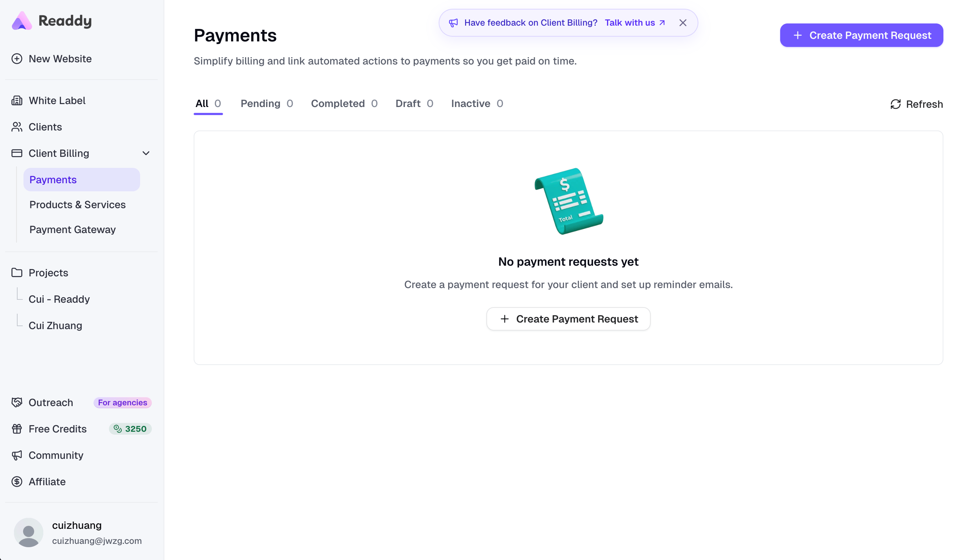Click the Refresh circular arrows icon
972x560 pixels.
pos(895,104)
